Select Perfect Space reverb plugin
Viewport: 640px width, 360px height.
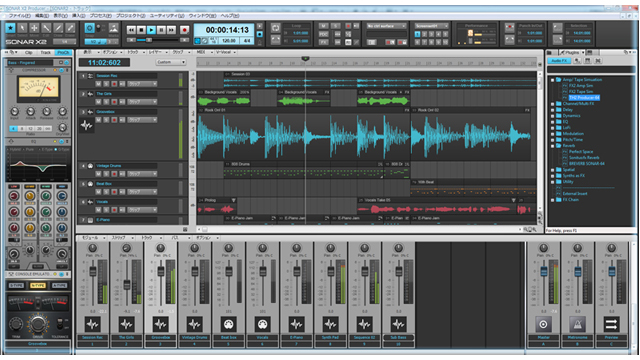(x=581, y=152)
